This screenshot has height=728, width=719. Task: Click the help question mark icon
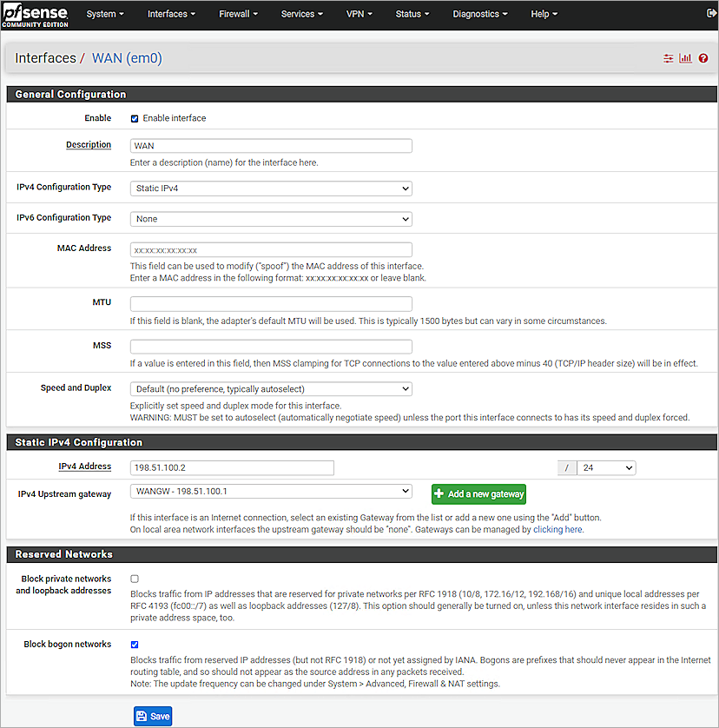click(x=703, y=58)
